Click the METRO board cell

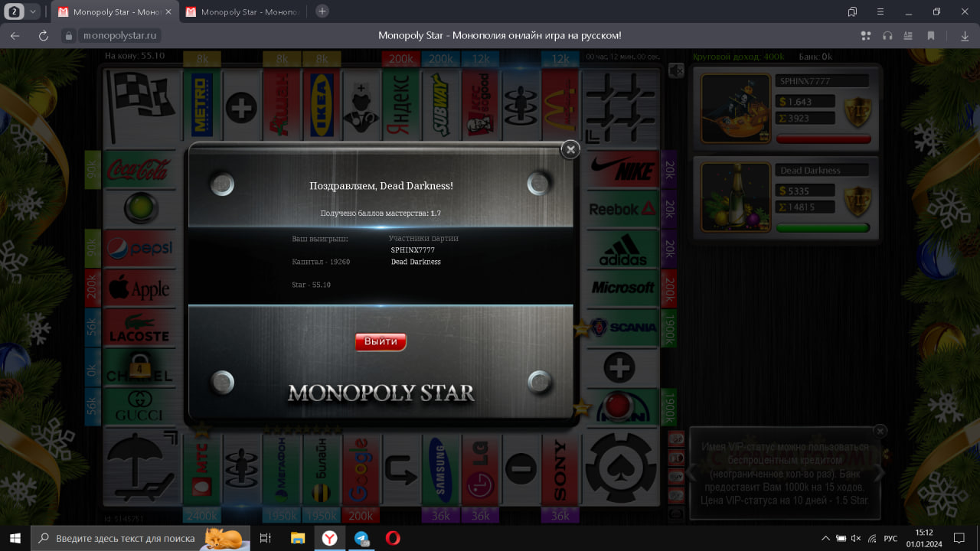click(202, 104)
